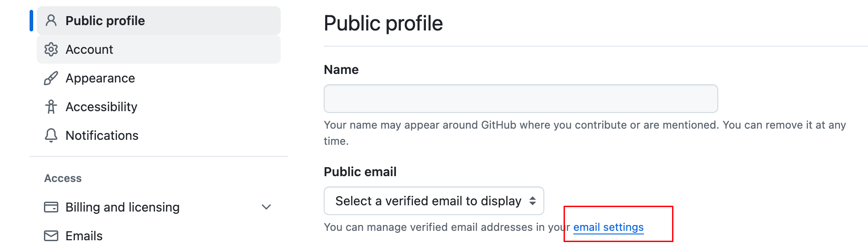
Task: Click the up-down arrows on the email selector
Action: pos(533,201)
